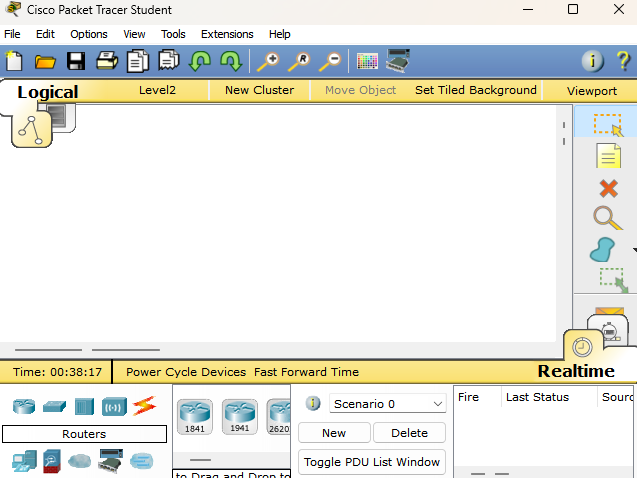The height and width of the screenshot is (478, 637).
Task: Select the Custom Made Devices icon
Action: point(110,461)
